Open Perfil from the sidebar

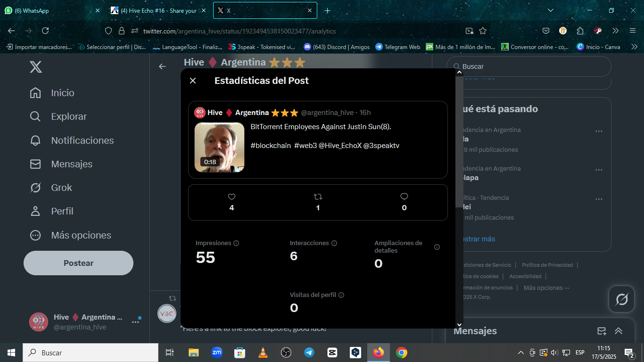[x=51, y=211]
